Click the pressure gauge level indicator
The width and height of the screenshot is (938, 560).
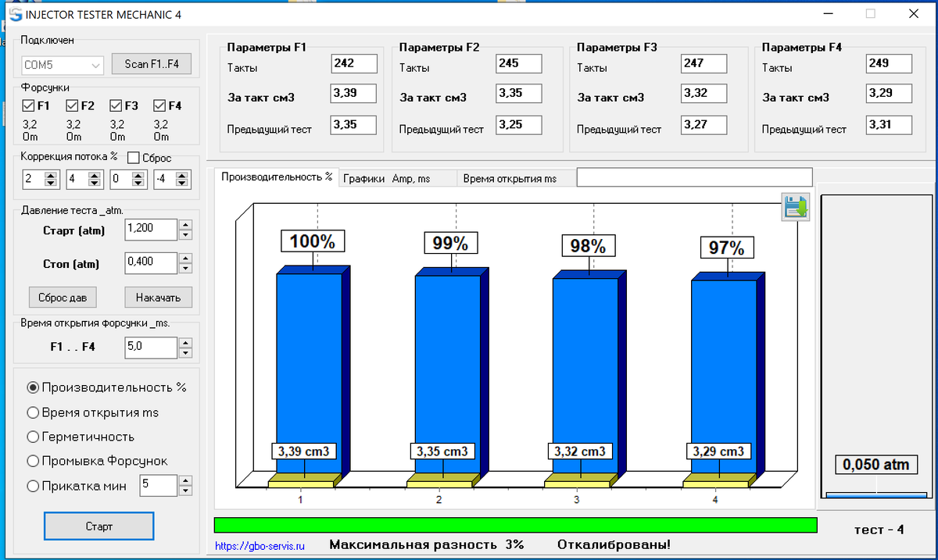click(x=876, y=494)
